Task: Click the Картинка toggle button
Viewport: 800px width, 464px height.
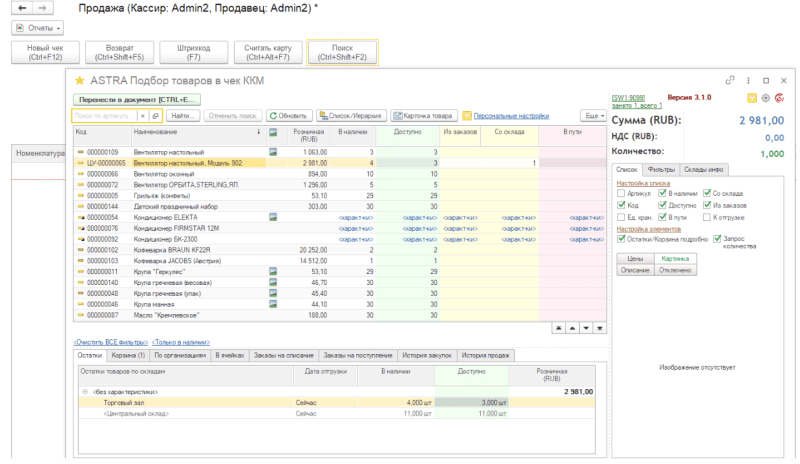Action: tap(675, 258)
